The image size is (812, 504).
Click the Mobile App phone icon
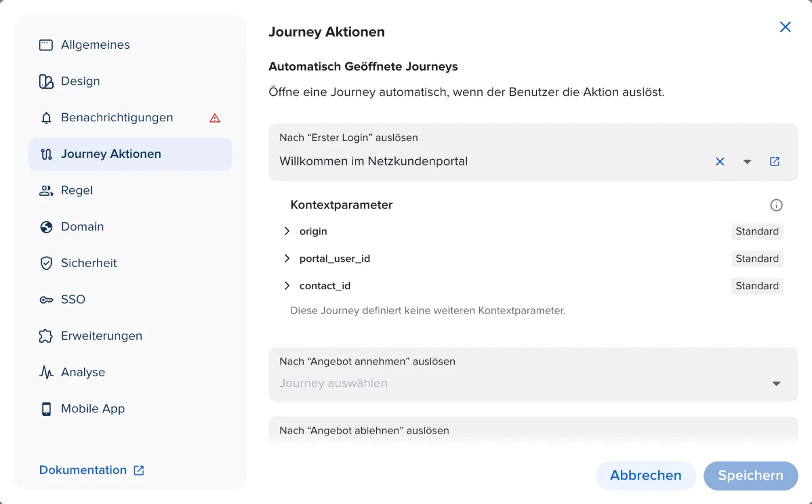(46, 409)
